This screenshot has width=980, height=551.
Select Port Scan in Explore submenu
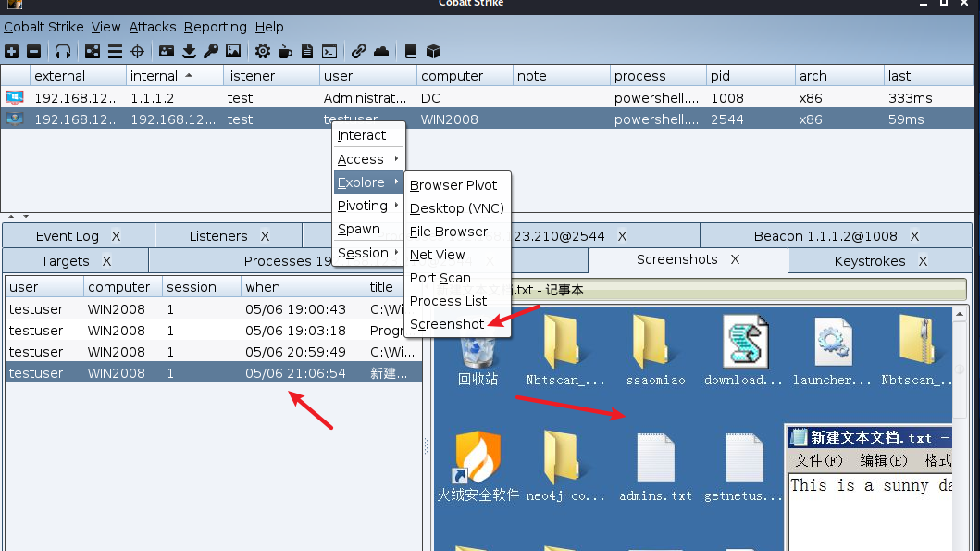coord(457,278)
